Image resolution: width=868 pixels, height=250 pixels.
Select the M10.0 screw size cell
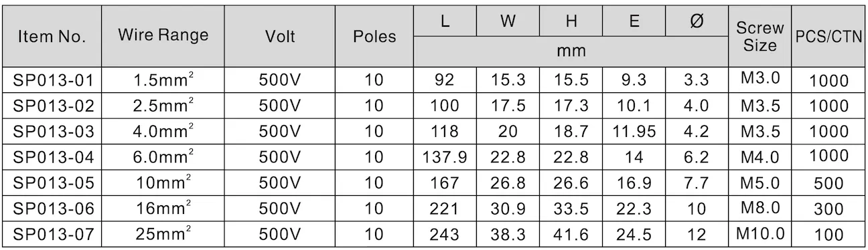[x=759, y=235]
